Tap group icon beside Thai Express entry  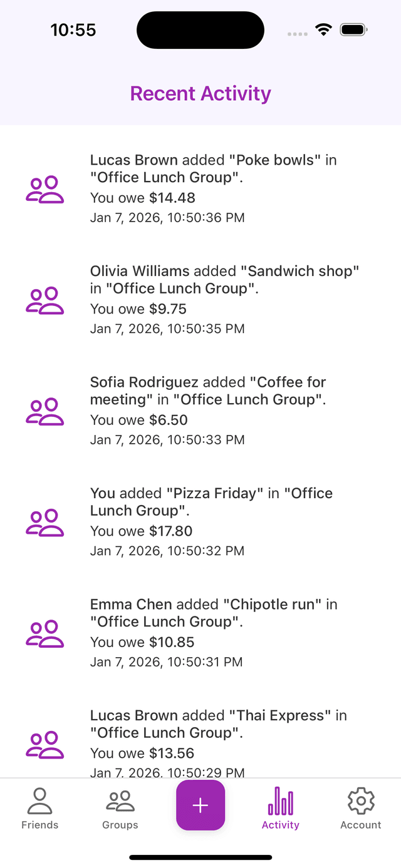point(44,744)
